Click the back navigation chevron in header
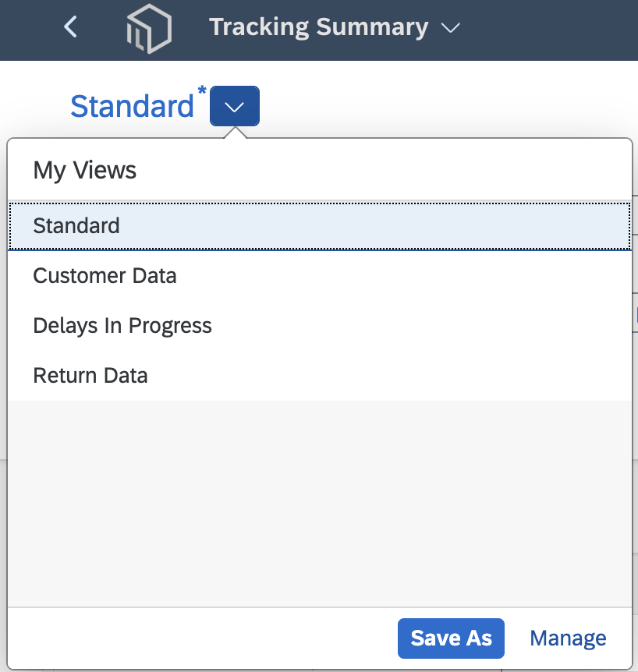This screenshot has height=672, width=638. [x=69, y=27]
